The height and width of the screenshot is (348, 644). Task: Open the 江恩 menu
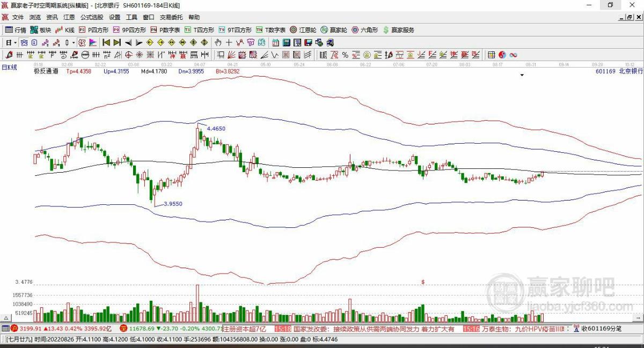point(69,17)
